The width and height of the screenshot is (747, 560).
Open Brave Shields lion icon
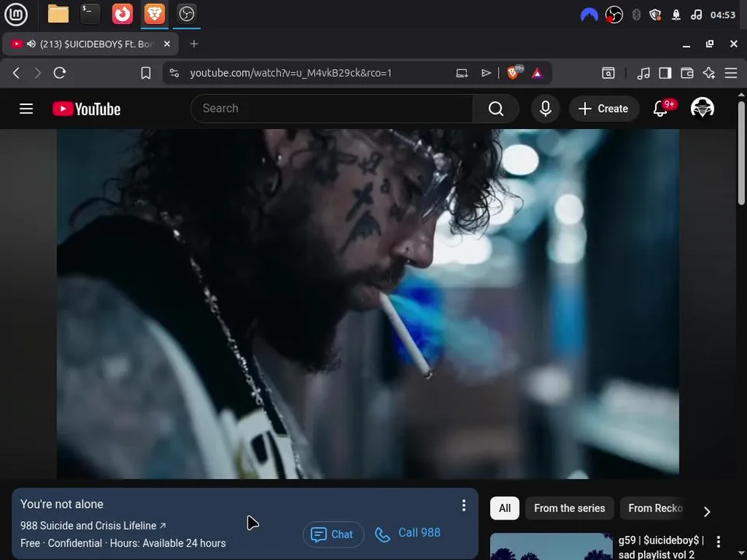point(514,72)
